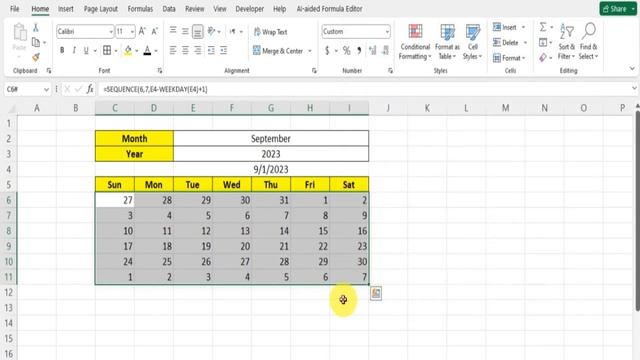Switch to the Insert tab
Screen dimensions: 640x360
pyautogui.click(x=65, y=9)
